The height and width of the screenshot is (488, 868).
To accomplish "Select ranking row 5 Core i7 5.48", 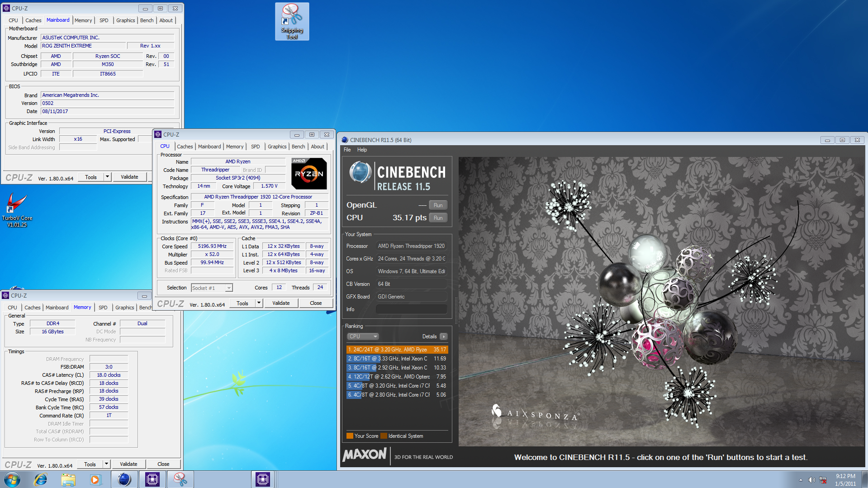I will pyautogui.click(x=397, y=386).
